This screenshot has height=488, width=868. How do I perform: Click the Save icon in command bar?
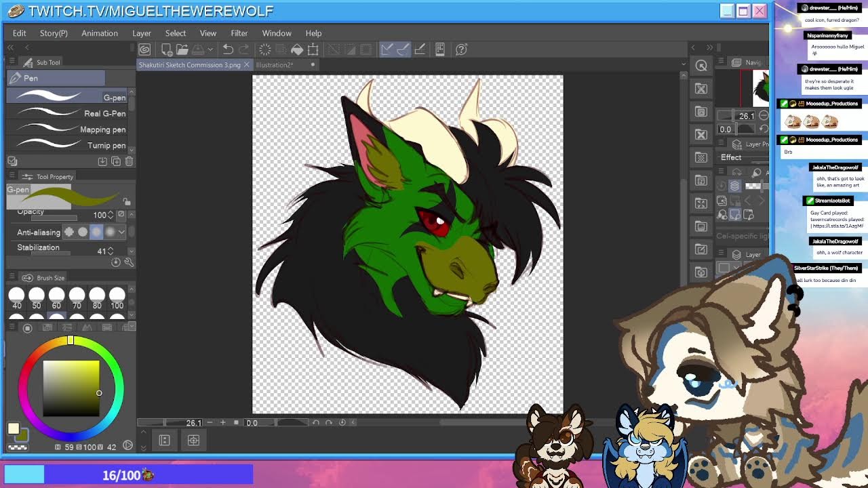click(x=198, y=49)
